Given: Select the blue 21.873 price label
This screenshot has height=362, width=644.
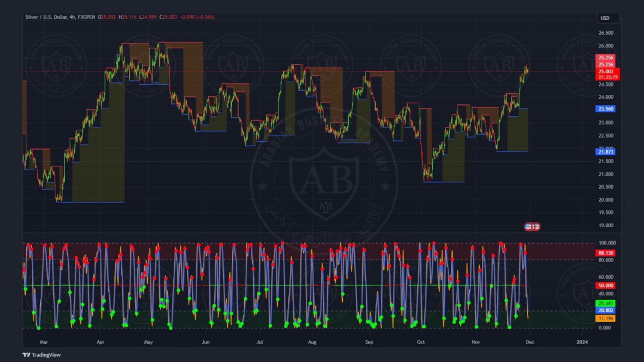Looking at the screenshot, I should pyautogui.click(x=606, y=152).
